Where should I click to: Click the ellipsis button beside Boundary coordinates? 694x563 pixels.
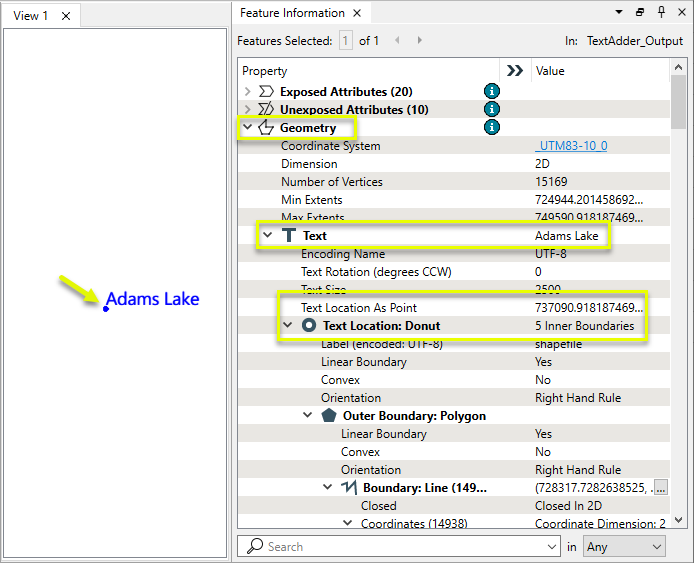(660, 488)
